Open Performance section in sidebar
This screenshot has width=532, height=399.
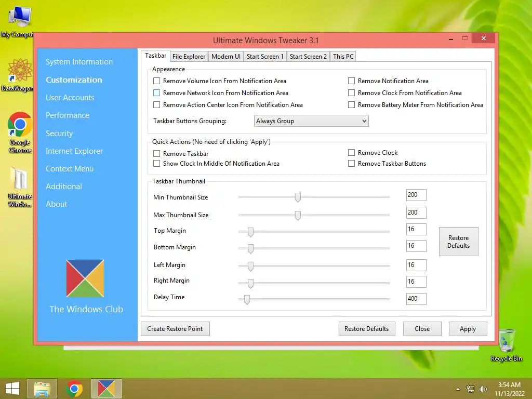coord(68,115)
